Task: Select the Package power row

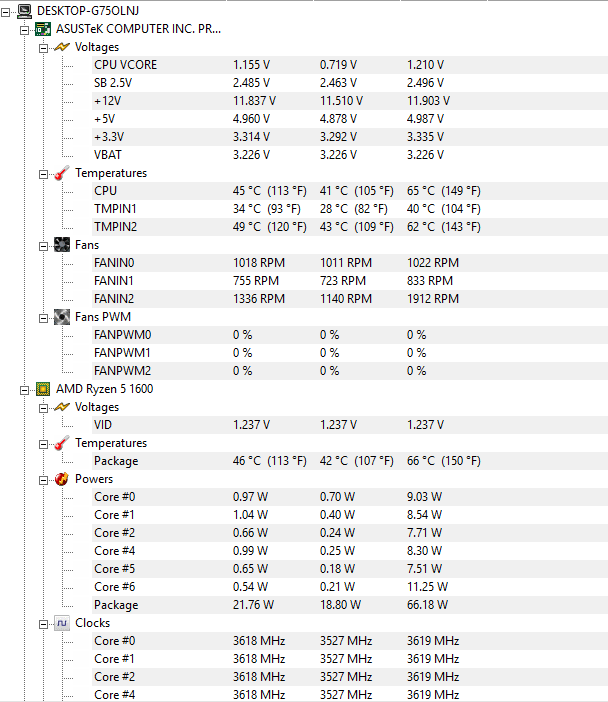Action: click(x=350, y=605)
